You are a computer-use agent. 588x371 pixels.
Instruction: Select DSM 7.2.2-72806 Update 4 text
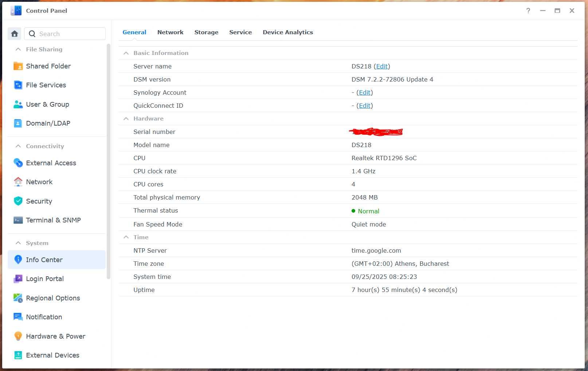click(x=392, y=79)
